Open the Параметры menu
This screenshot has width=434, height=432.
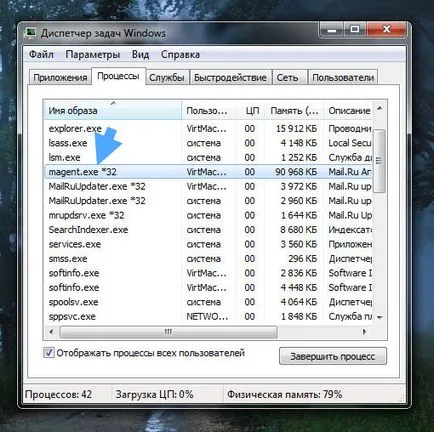tap(93, 54)
